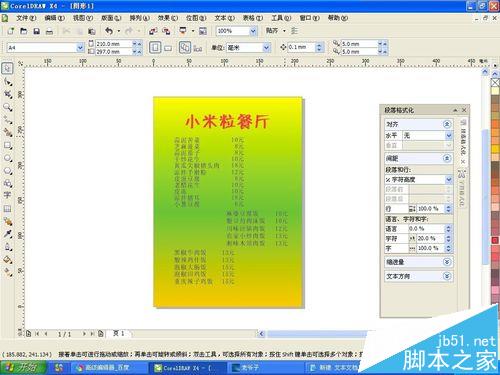Screen dimensions: 500x375
Task: Go to the next page arrow
Action: 84,333
